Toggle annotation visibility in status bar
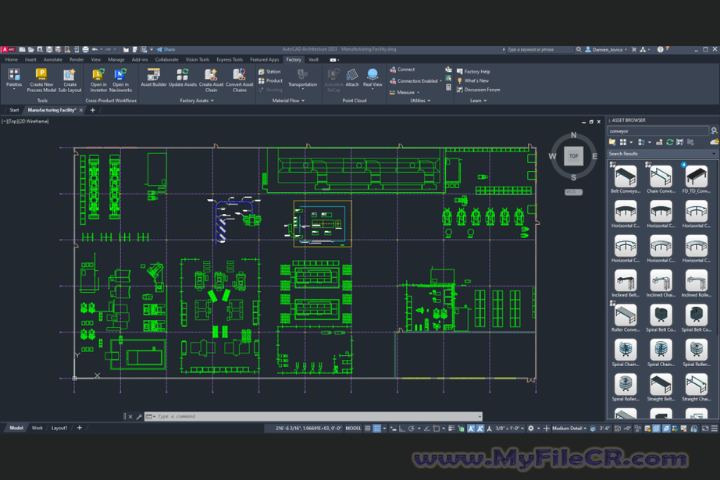This screenshot has height=480, width=720. pos(471,429)
